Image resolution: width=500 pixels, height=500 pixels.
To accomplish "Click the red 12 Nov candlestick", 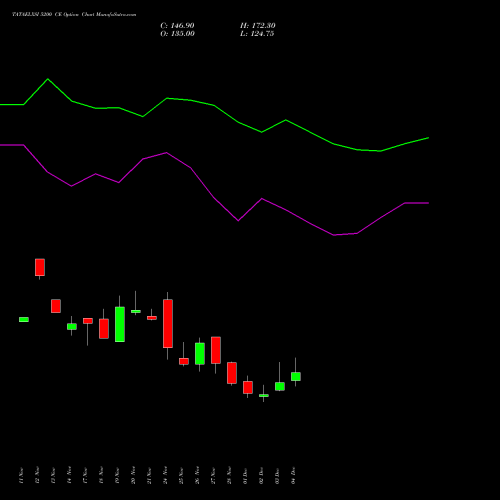I will pos(40,267).
